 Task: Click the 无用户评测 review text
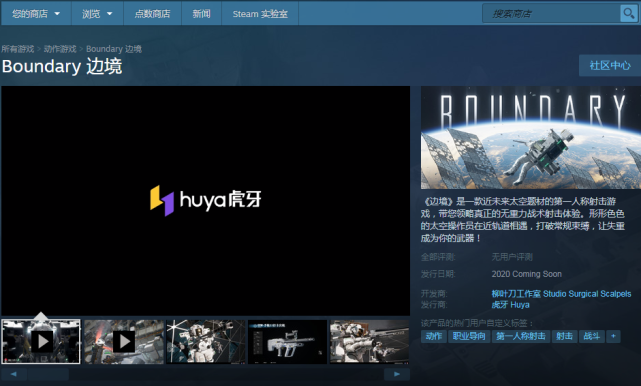point(512,257)
